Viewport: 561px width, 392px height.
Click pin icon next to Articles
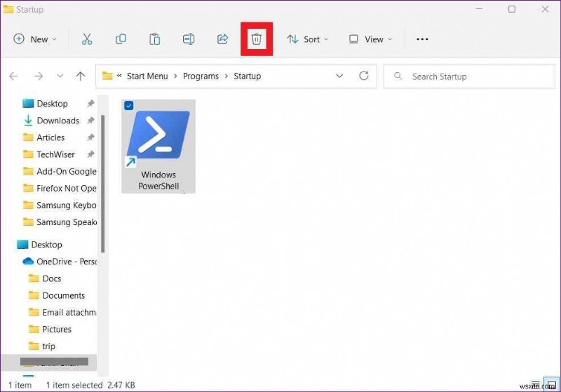click(90, 137)
